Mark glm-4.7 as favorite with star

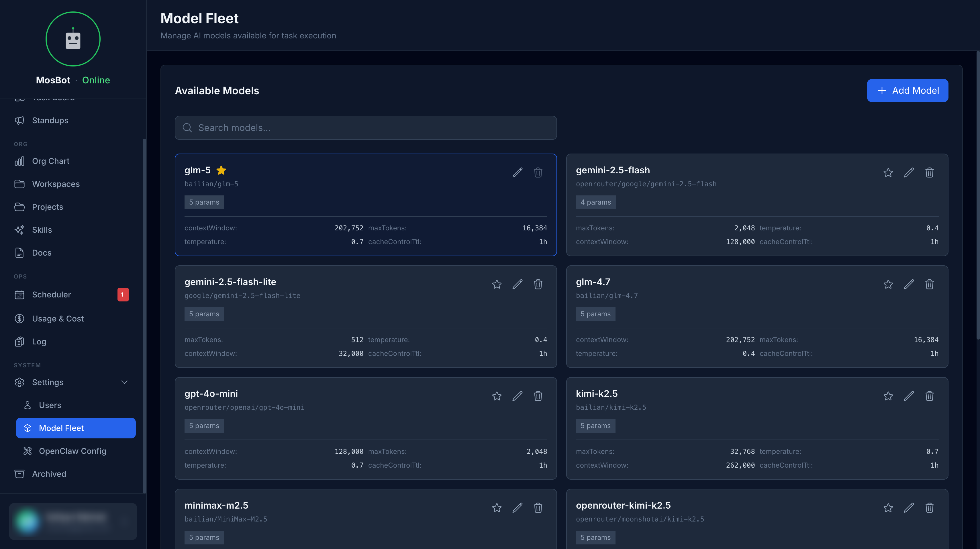pos(888,284)
